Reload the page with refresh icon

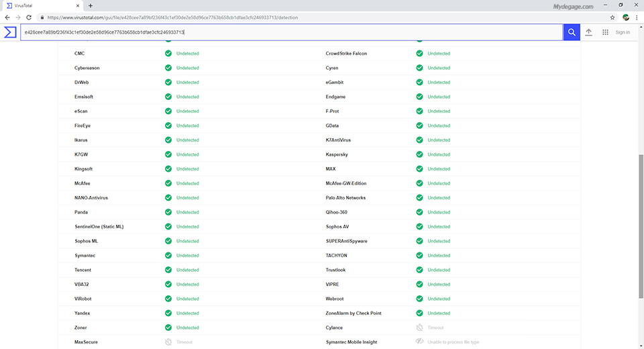[x=29, y=17]
